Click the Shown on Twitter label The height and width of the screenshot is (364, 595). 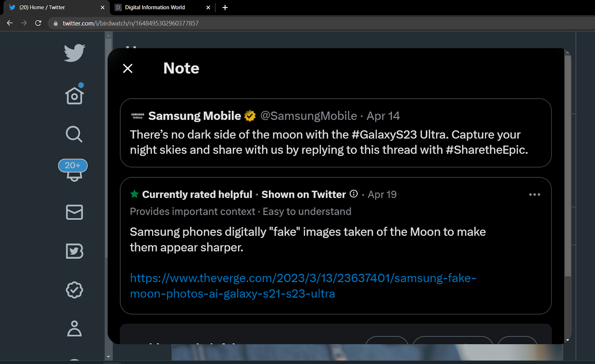(x=303, y=194)
